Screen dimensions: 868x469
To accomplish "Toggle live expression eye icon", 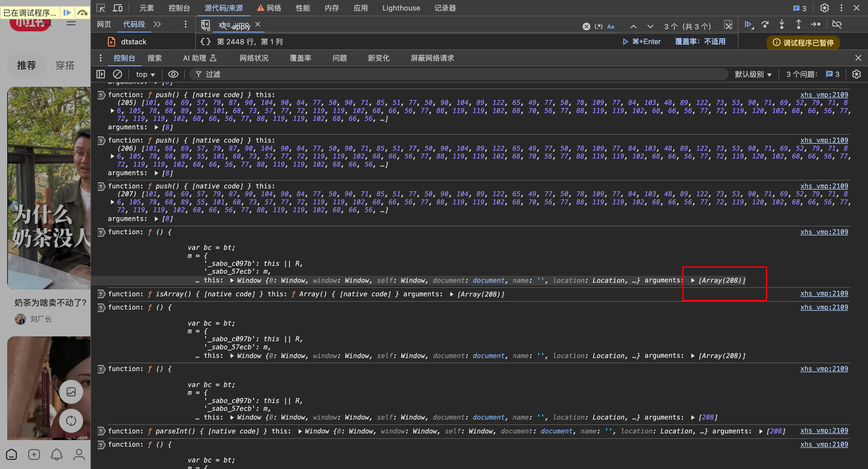I will pyautogui.click(x=173, y=74).
